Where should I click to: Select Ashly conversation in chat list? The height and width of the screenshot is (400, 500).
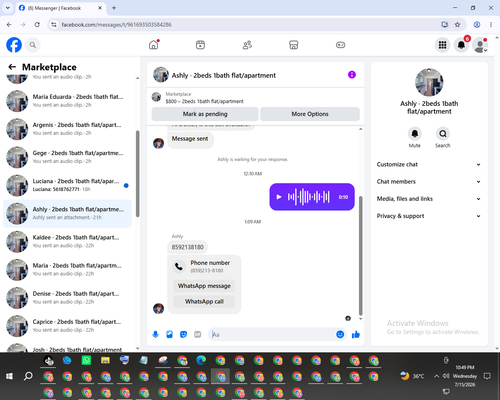tap(67, 213)
